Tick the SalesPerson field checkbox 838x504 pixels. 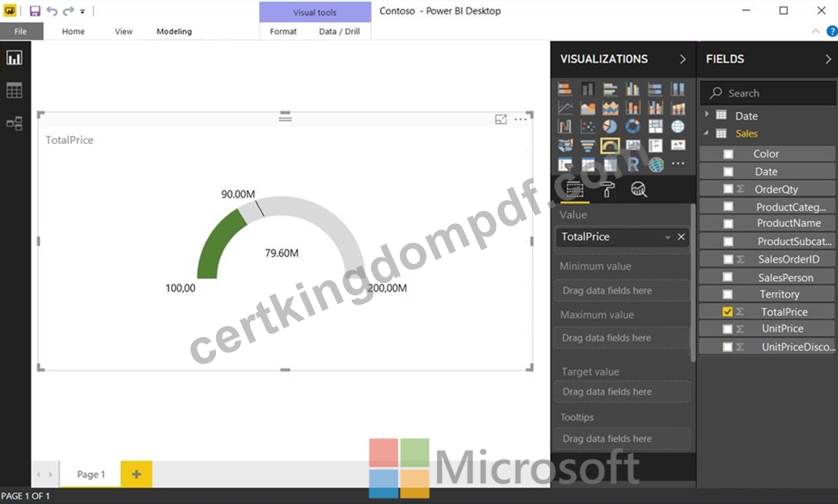[727, 277]
